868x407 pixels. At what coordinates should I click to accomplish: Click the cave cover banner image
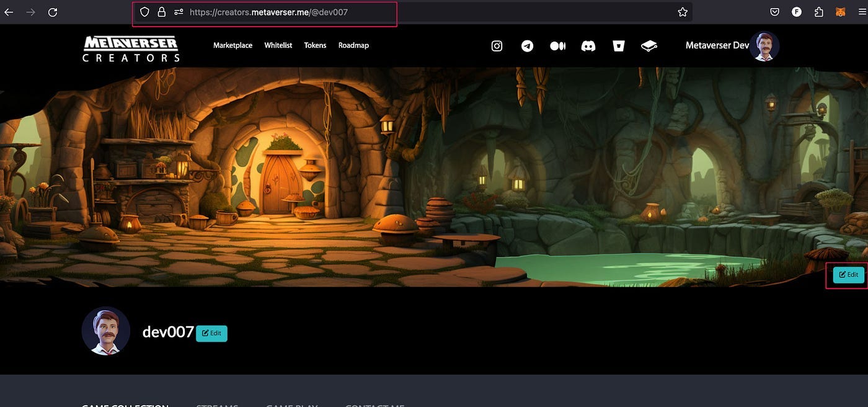pyautogui.click(x=434, y=177)
